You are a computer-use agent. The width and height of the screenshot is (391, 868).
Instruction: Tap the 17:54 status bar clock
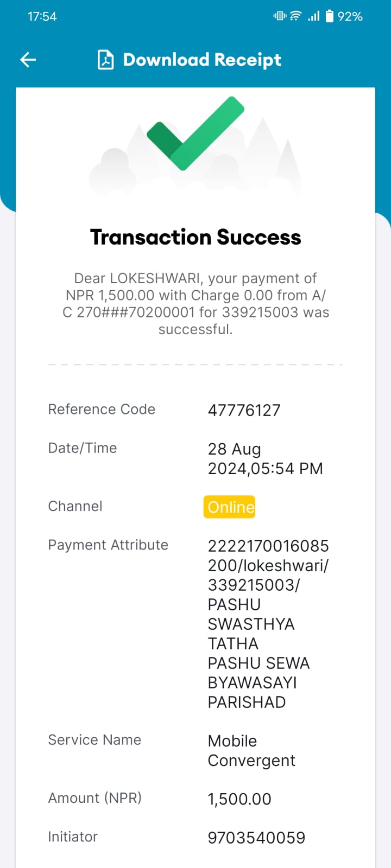coord(42,16)
